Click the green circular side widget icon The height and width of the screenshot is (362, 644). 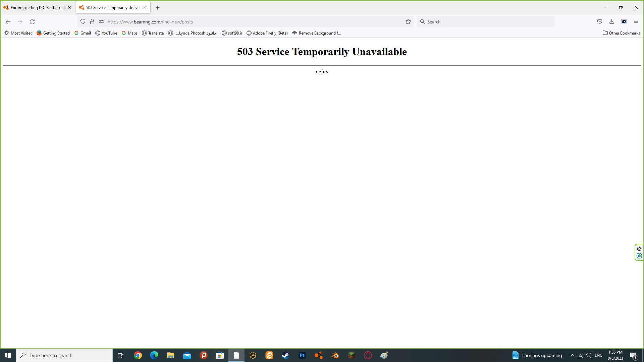click(x=639, y=256)
